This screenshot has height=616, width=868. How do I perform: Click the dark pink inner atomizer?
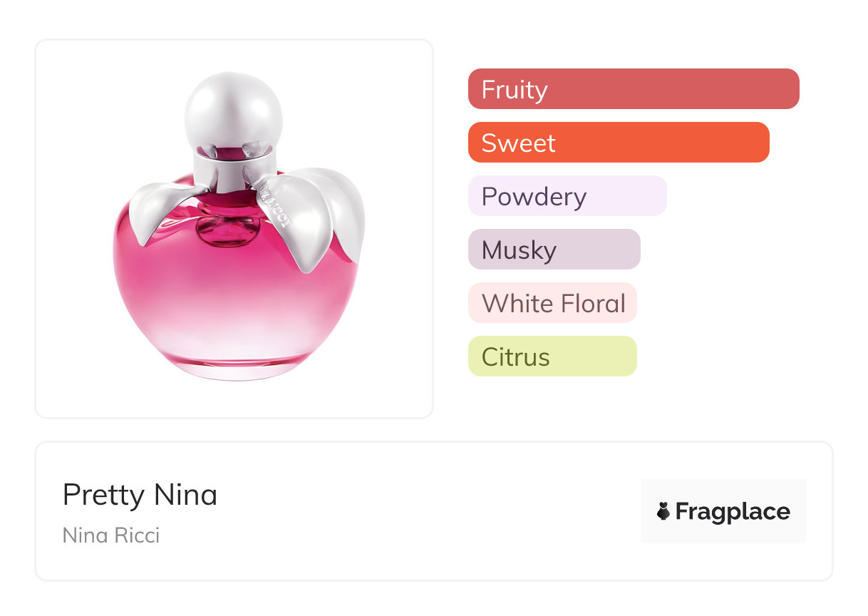point(229,227)
